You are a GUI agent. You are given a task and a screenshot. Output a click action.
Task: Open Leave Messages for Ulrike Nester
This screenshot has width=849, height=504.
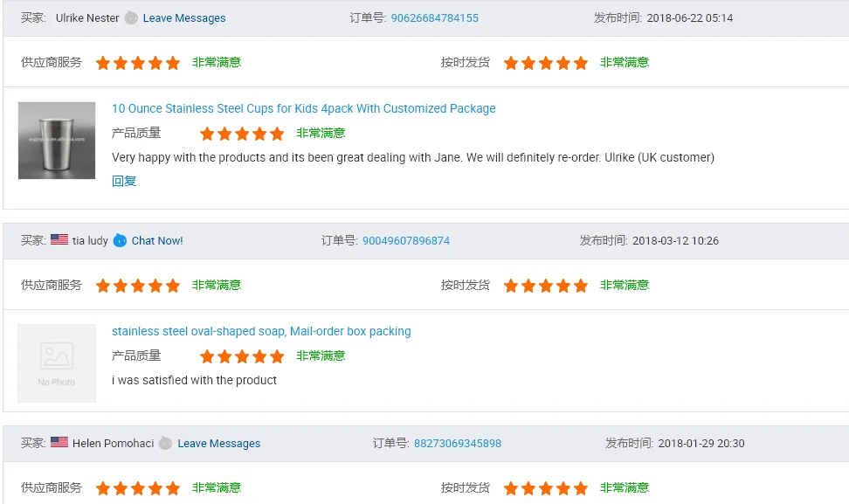[184, 17]
